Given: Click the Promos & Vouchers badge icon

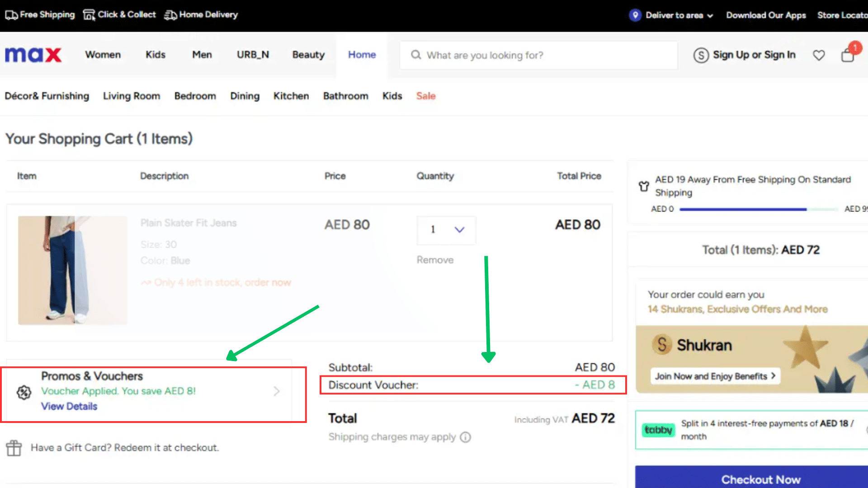Looking at the screenshot, I should pos(24,392).
